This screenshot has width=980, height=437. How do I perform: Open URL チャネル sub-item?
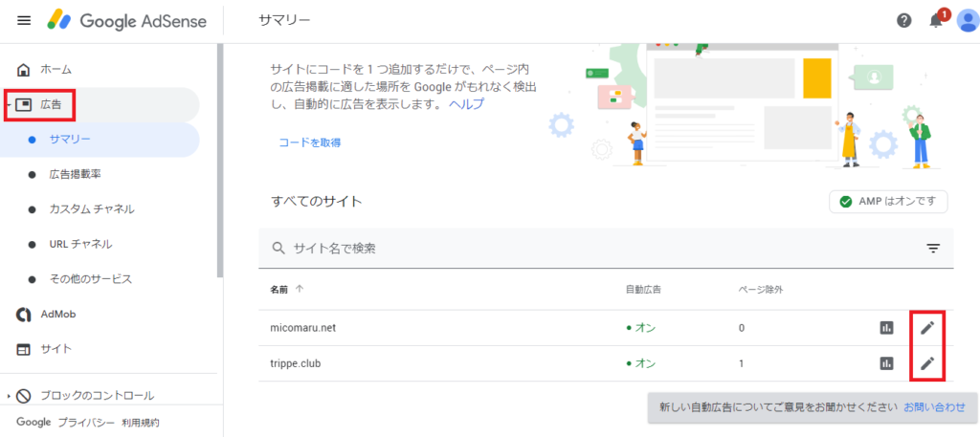coord(80,244)
